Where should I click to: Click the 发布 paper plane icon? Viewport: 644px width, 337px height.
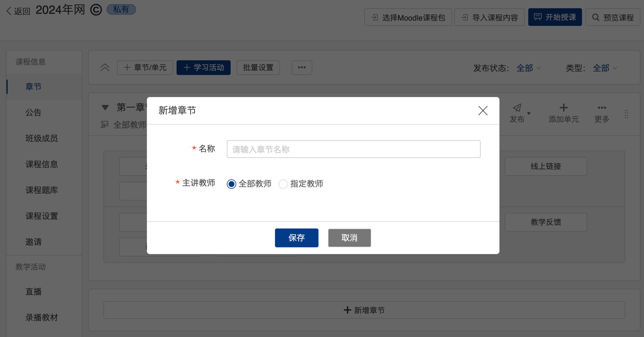pyautogui.click(x=517, y=108)
